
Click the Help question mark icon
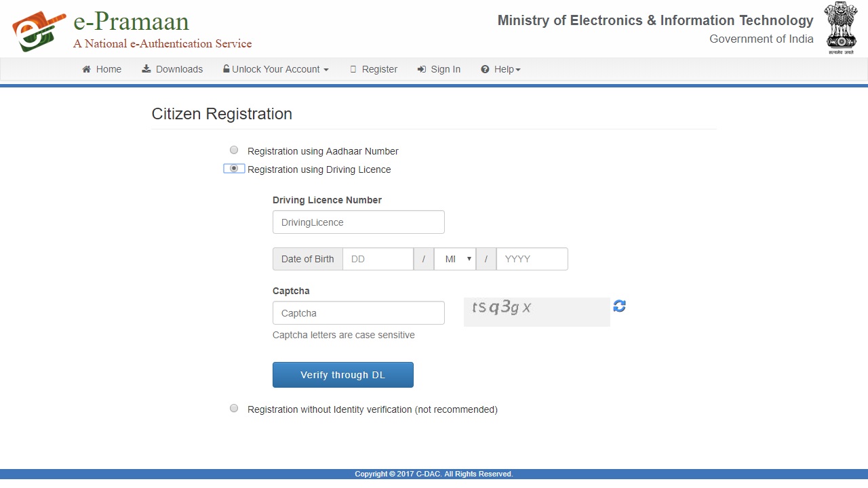[x=484, y=69]
